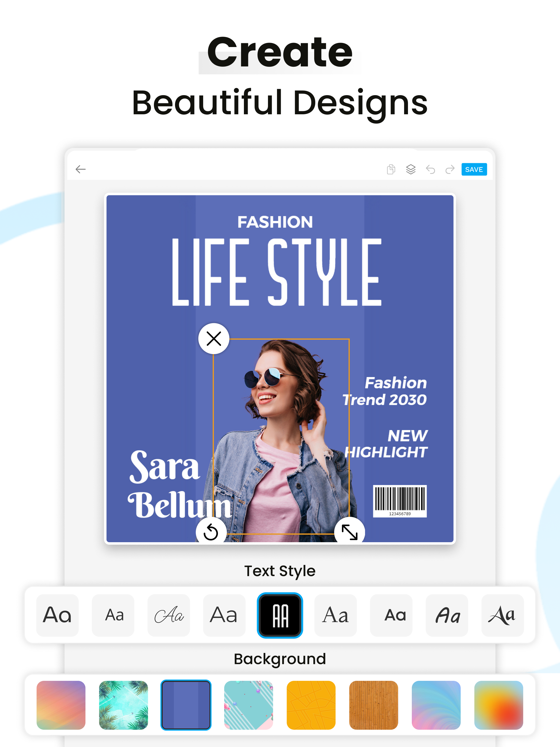The image size is (560, 747).
Task: Pick the decorative swash Aa font style
Action: coord(502,615)
